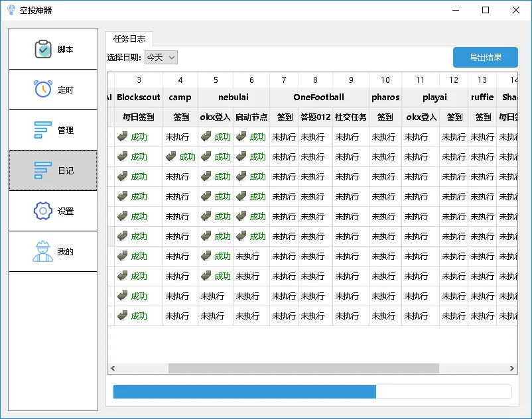Select the 我的 label in the sidebar
This screenshot has width=532, height=419.
pos(66,251)
